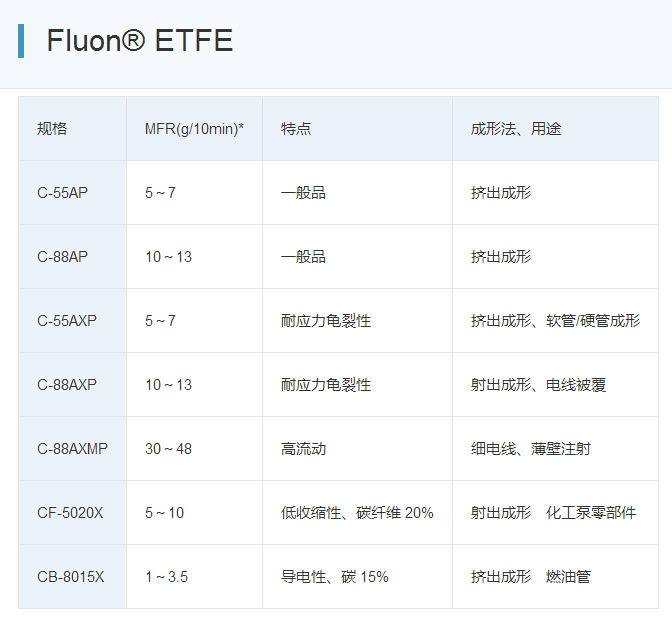Select the 规格 column header
Image resolution: width=672 pixels, height=620 pixels.
[x=52, y=129]
